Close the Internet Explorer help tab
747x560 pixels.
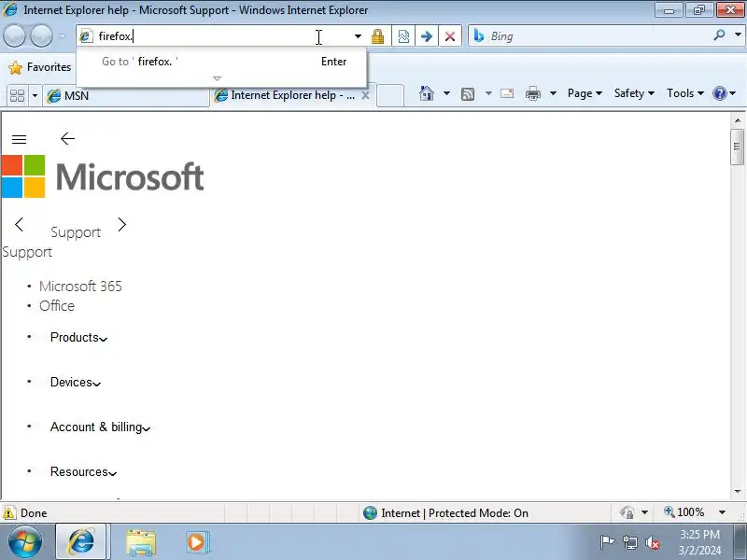click(365, 95)
